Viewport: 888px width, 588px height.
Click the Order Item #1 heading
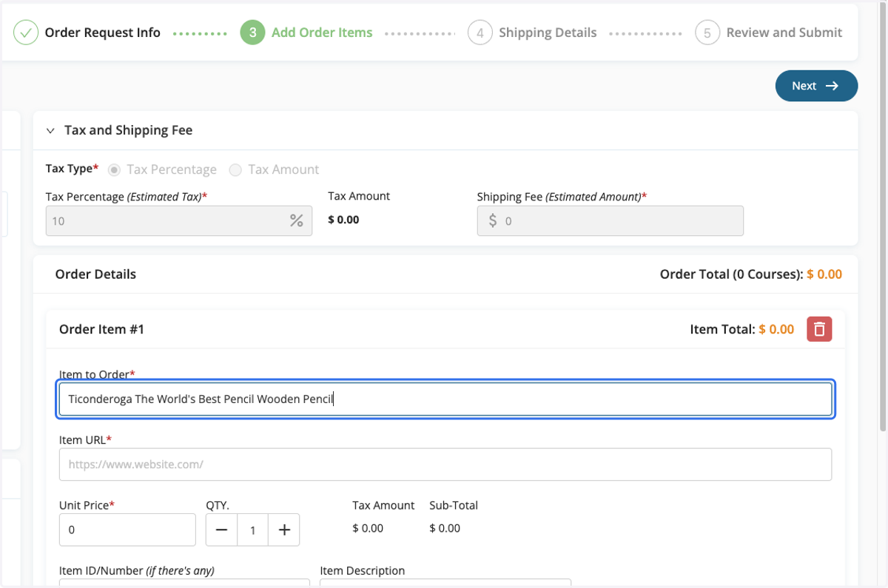101,329
